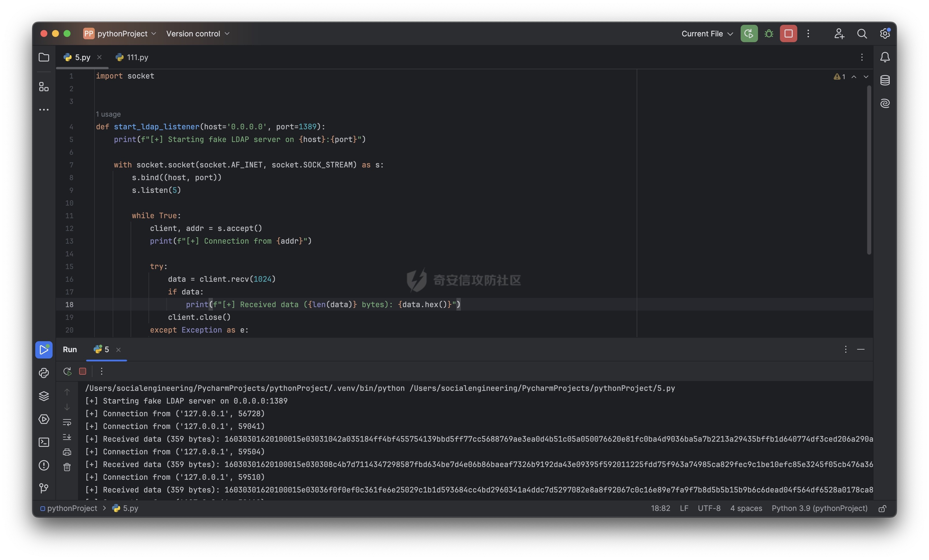
Task: Click the '1 usage' inlay hint
Action: click(108, 114)
